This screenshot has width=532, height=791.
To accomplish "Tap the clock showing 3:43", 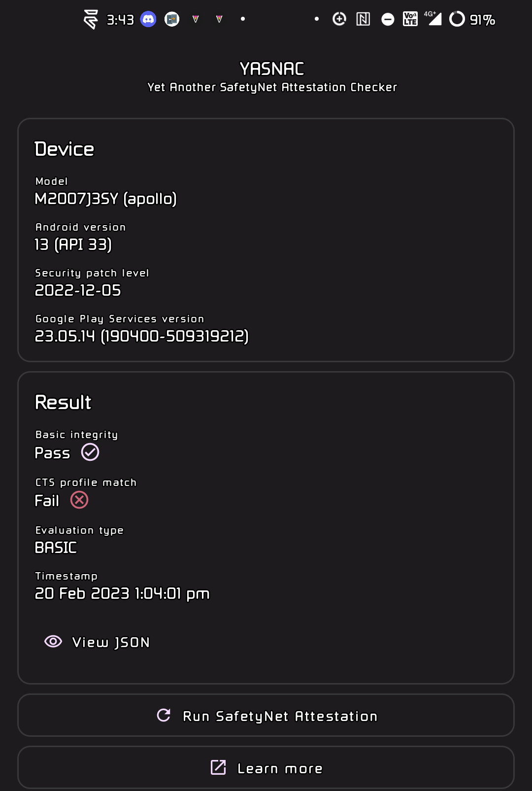I will point(120,20).
